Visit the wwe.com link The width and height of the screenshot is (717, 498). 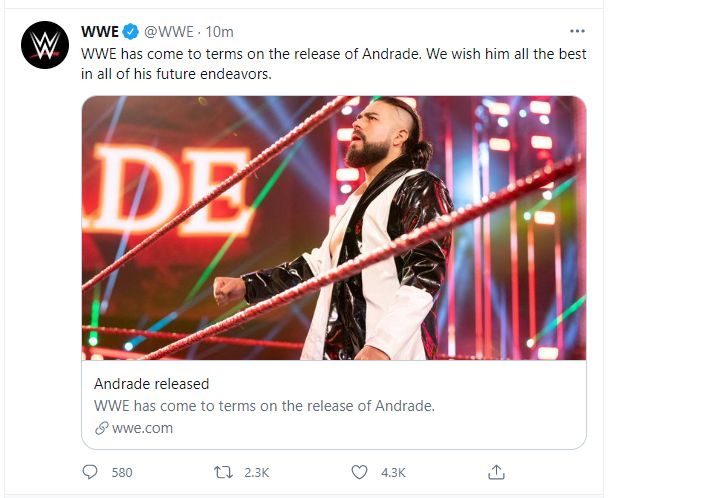click(142, 428)
